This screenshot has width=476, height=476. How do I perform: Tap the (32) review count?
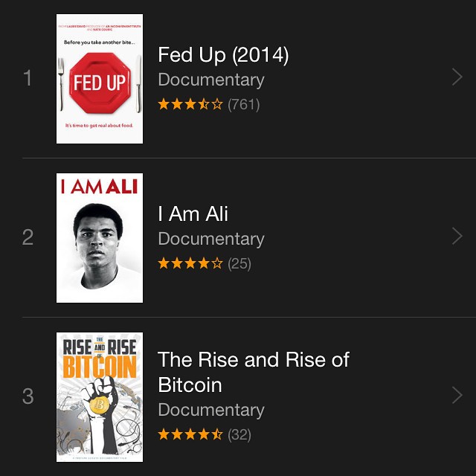click(x=239, y=434)
